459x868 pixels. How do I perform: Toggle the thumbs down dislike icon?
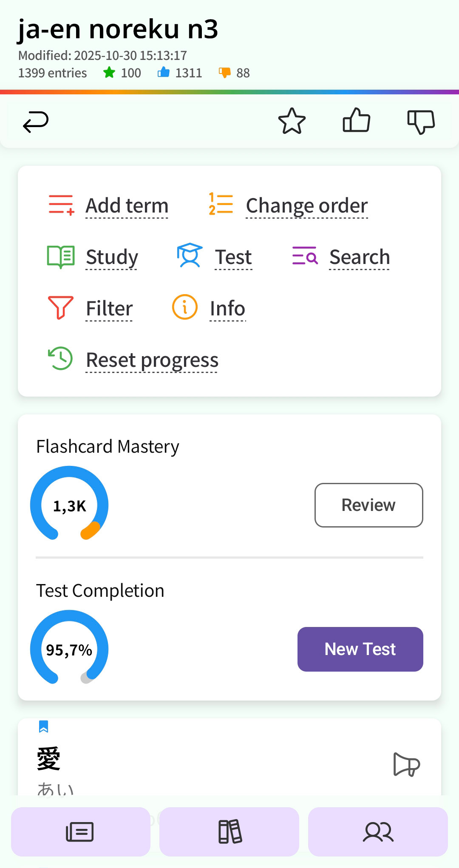pyautogui.click(x=421, y=122)
